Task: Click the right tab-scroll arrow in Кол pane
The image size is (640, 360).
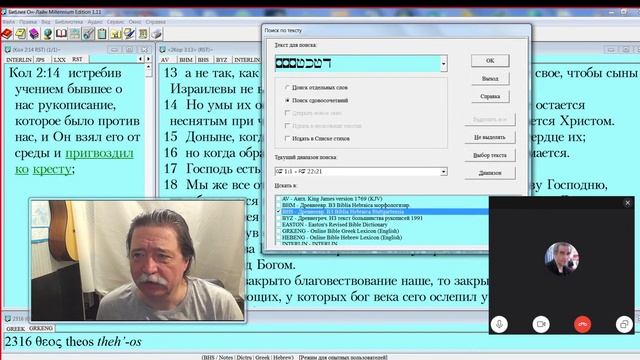Action: pyautogui.click(x=148, y=59)
